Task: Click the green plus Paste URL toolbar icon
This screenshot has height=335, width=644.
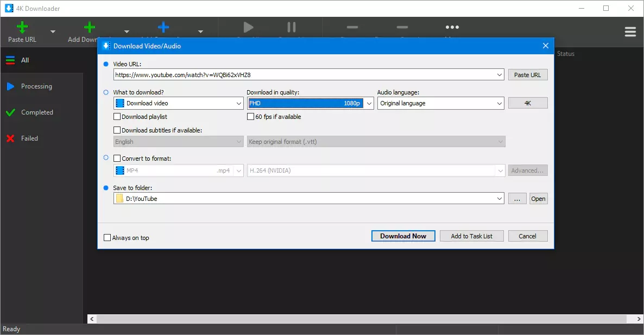Action: [x=22, y=27]
